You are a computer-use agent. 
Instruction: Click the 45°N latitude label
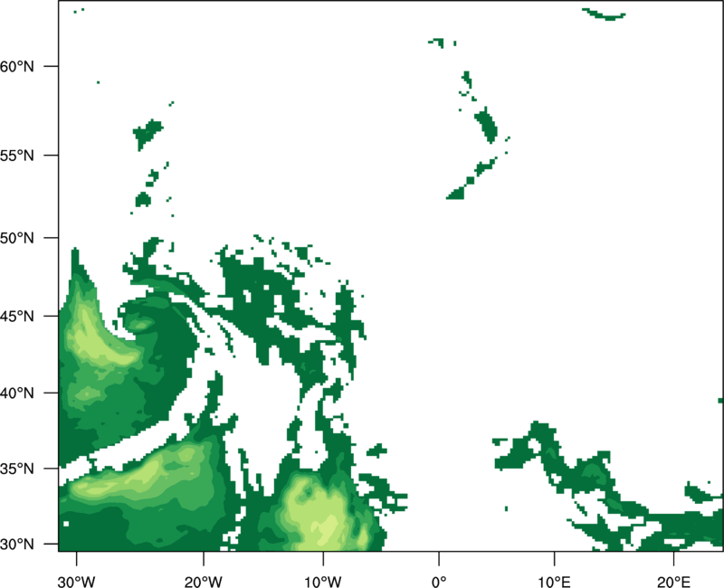pyautogui.click(x=17, y=317)
